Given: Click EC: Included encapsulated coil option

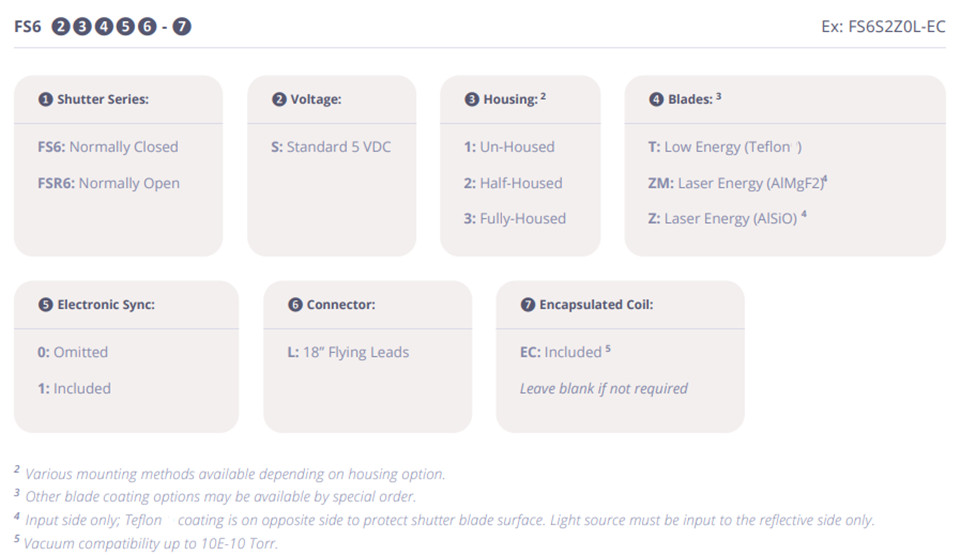Looking at the screenshot, I should point(561,352).
